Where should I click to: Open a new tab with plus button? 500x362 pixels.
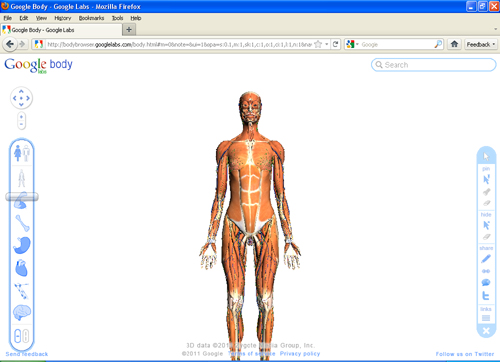coord(129,30)
